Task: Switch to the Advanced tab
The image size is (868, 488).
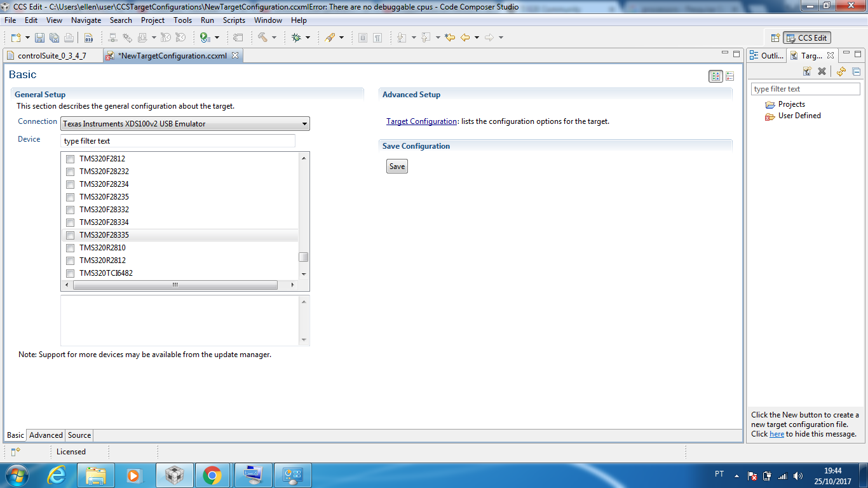Action: coord(46,435)
